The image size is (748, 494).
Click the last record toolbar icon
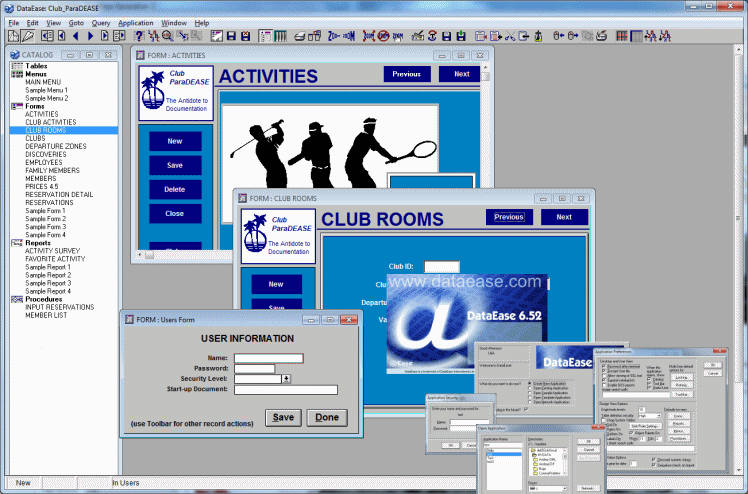(119, 36)
